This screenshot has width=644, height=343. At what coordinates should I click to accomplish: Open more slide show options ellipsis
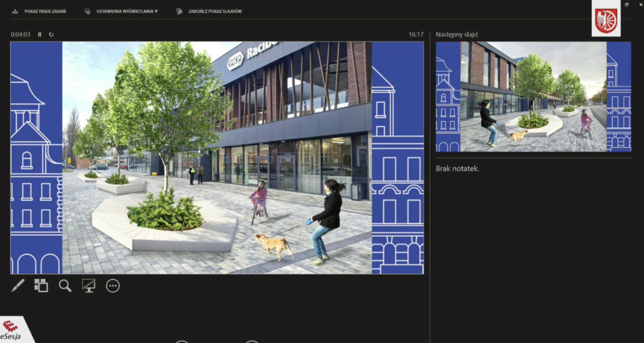113,286
